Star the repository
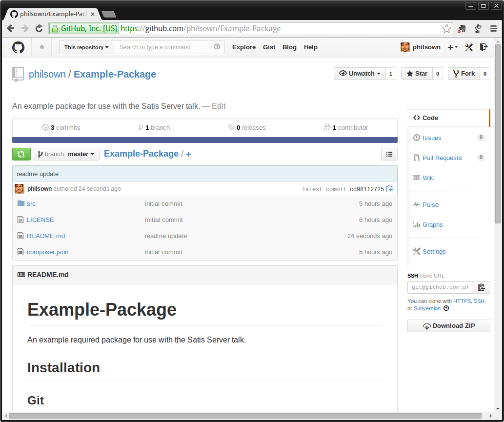Image resolution: width=504 pixels, height=422 pixels. coord(417,74)
